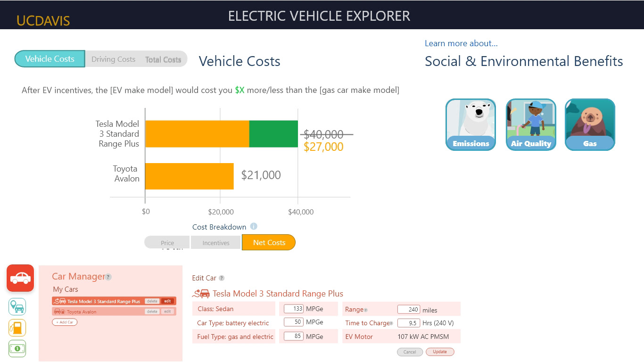Delete the Tesla Model 3 Standard Range Plus
The height and width of the screenshot is (362, 644).
coord(152,301)
